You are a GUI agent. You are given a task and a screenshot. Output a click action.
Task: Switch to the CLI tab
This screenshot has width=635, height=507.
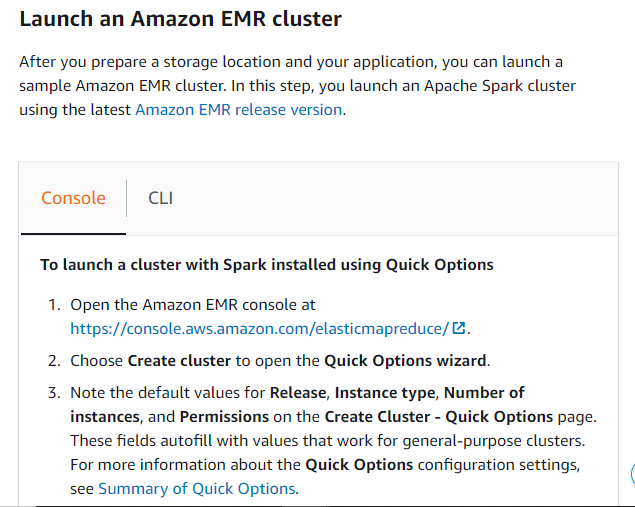[x=160, y=198]
